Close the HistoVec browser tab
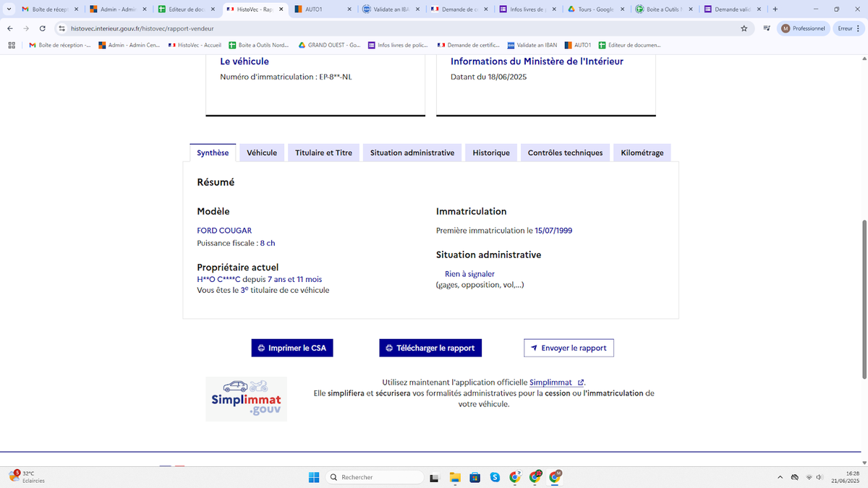The width and height of the screenshot is (868, 488). (x=281, y=9)
